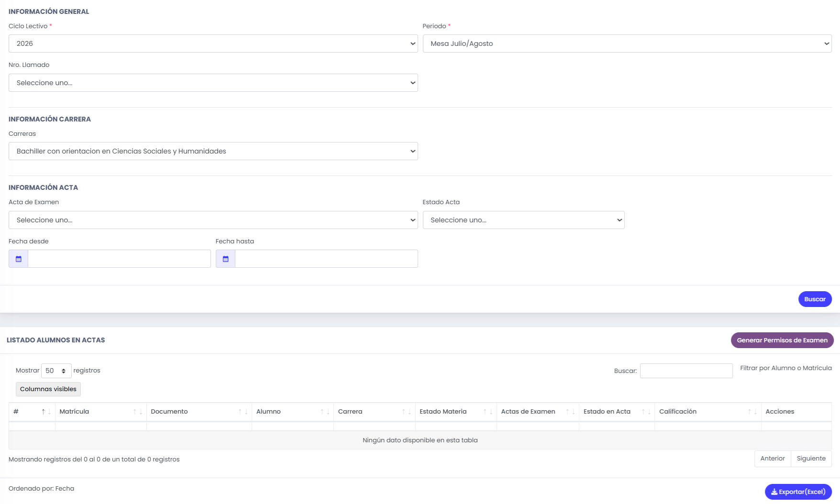Open the Ciclo Lectivo dropdown showing 2026
Image resolution: width=840 pixels, height=504 pixels.
pyautogui.click(x=213, y=44)
